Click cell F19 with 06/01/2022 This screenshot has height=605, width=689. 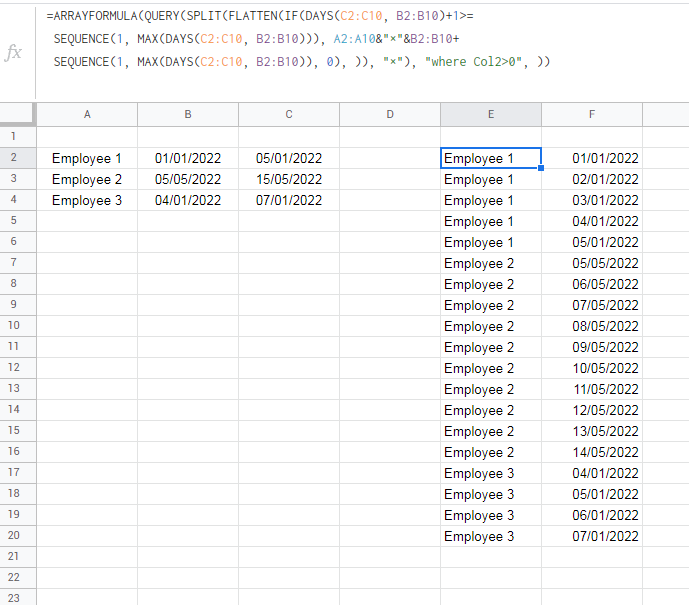point(592,515)
